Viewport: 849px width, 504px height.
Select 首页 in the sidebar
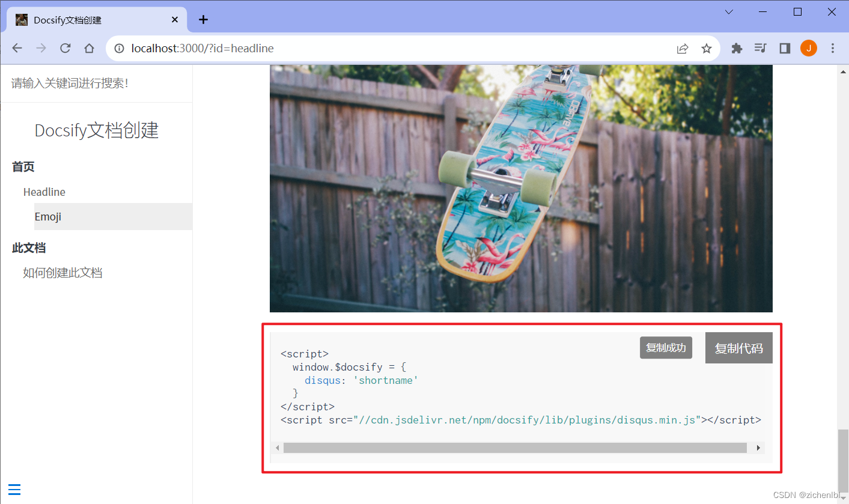pyautogui.click(x=23, y=167)
